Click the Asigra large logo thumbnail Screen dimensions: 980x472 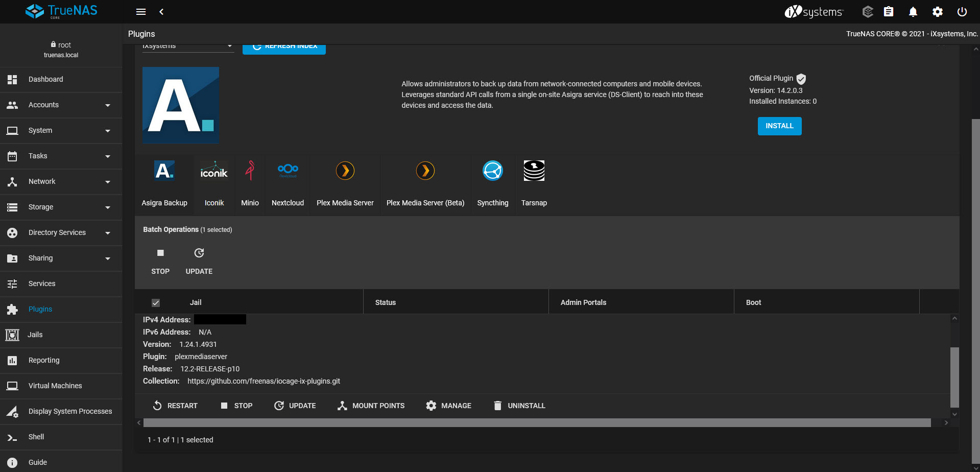pyautogui.click(x=181, y=105)
